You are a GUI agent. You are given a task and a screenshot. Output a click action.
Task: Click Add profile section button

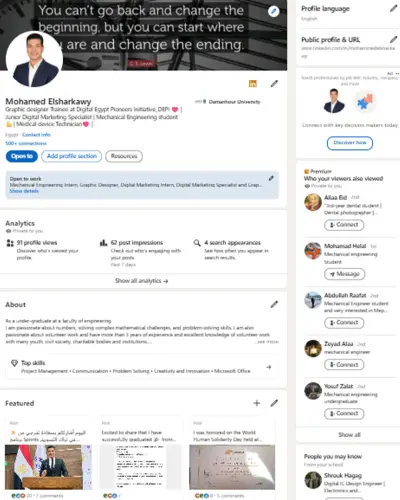[72, 156]
